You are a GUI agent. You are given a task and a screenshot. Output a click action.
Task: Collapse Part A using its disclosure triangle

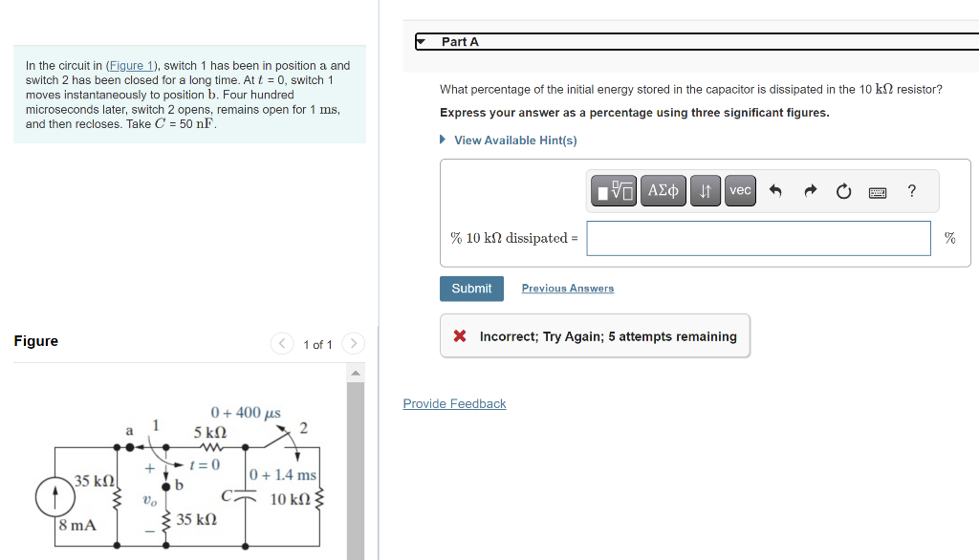coord(421,41)
